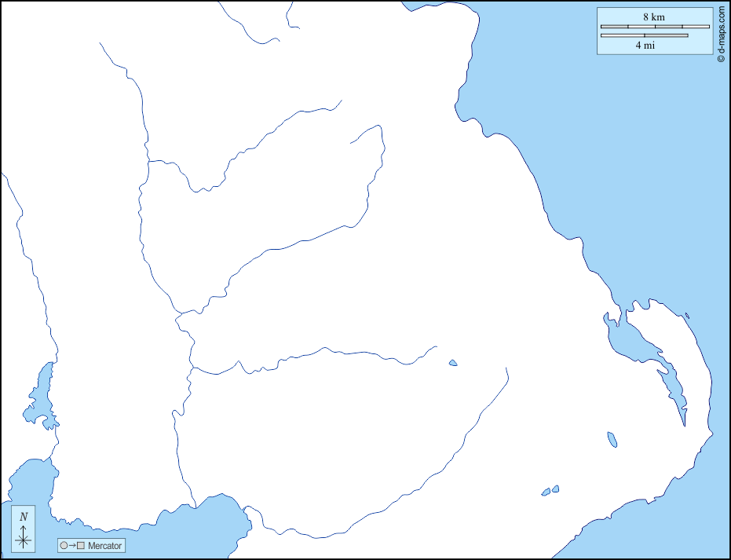Click the letter N above the compass
This screenshot has height=560, width=731.
(24, 517)
